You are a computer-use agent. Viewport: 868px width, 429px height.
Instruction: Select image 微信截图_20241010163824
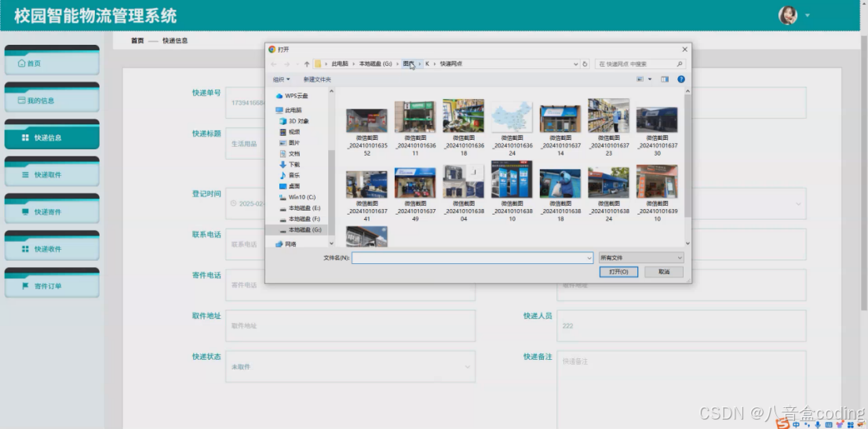608,195
